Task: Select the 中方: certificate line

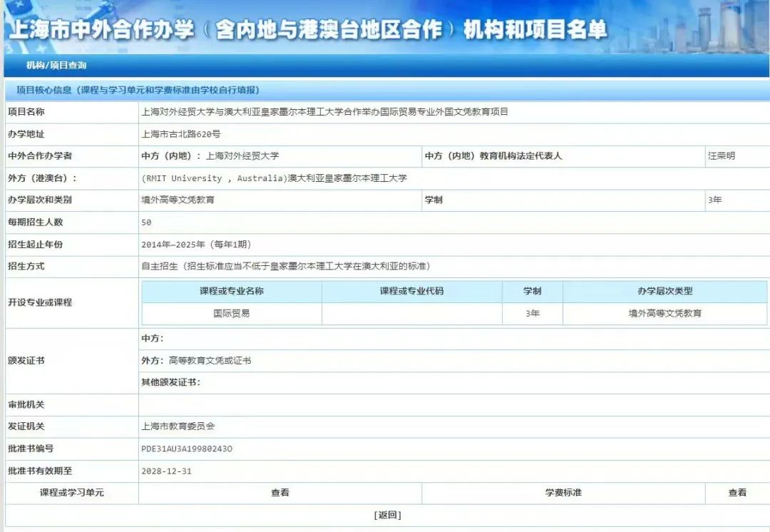Action: 153,339
